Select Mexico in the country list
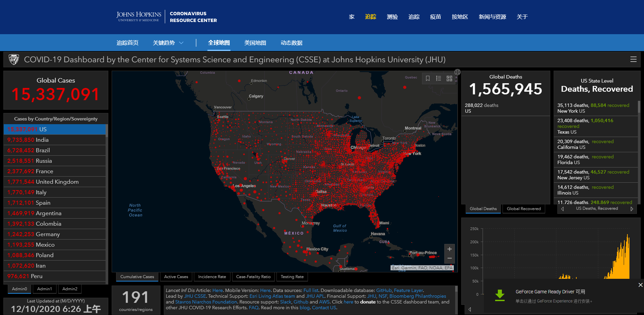644x315 pixels. 55,245
